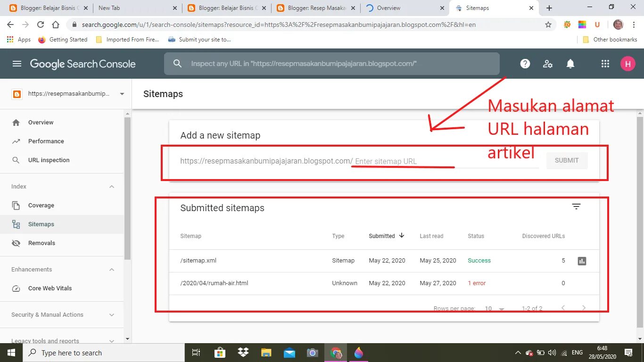Viewport: 644px width, 362px height.
Task: Open the Chrome profile avatar
Action: tap(619, 25)
